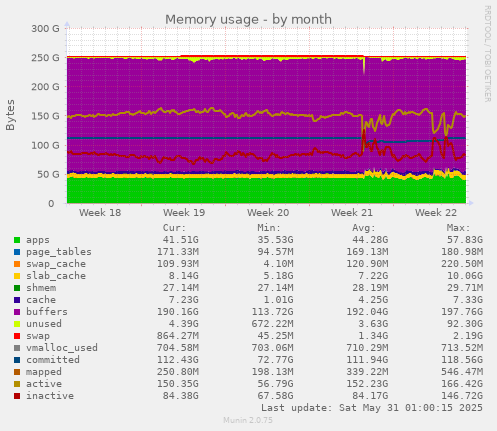Screen dimensions: 497x431
Task: Click the buffers purple legend swatch
Action: click(17, 312)
